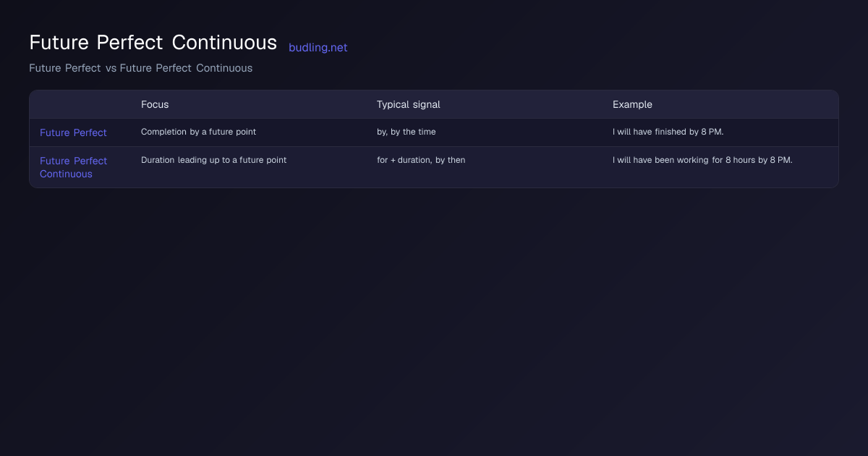Click the Example column header

click(632, 104)
